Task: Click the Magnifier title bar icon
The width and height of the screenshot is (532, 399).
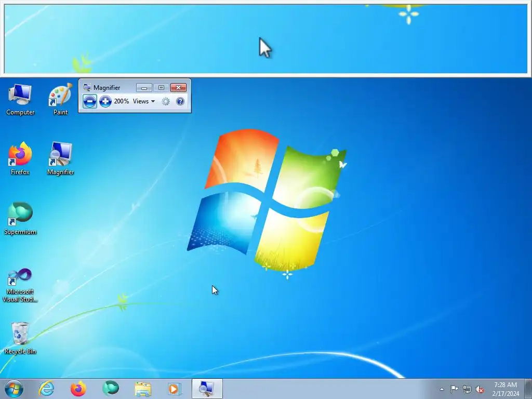Action: point(87,87)
